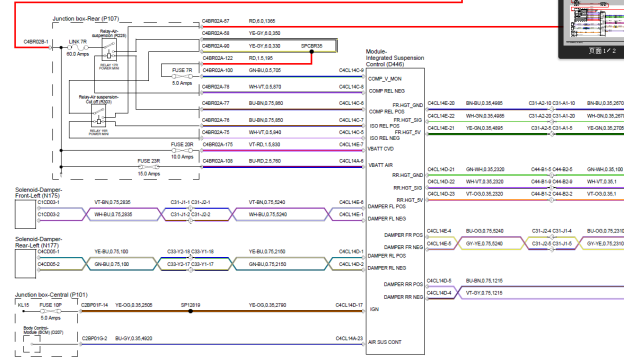The height and width of the screenshot is (363, 624).
Task: Select the Relay-Air suspension (R228) symbol
Action: pos(109,51)
